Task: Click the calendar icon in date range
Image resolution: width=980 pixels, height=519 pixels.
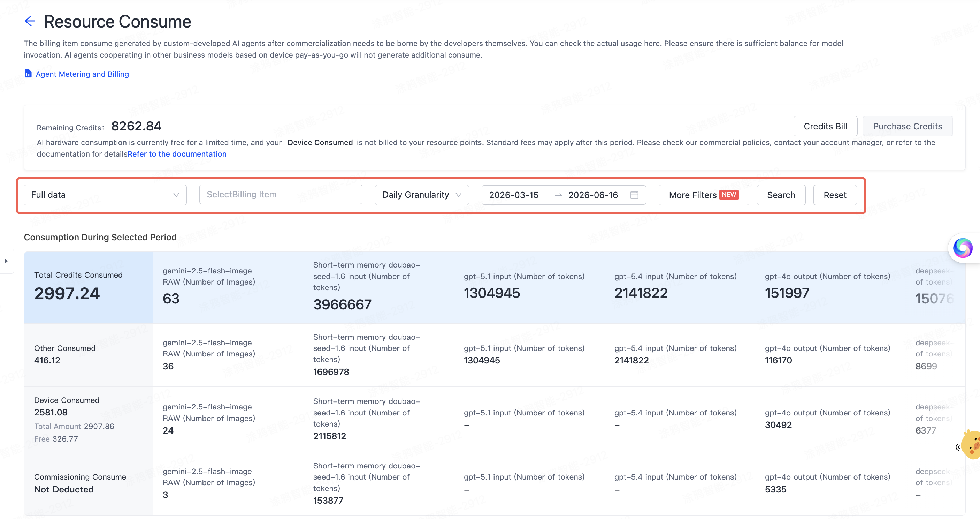Action: [x=634, y=195]
